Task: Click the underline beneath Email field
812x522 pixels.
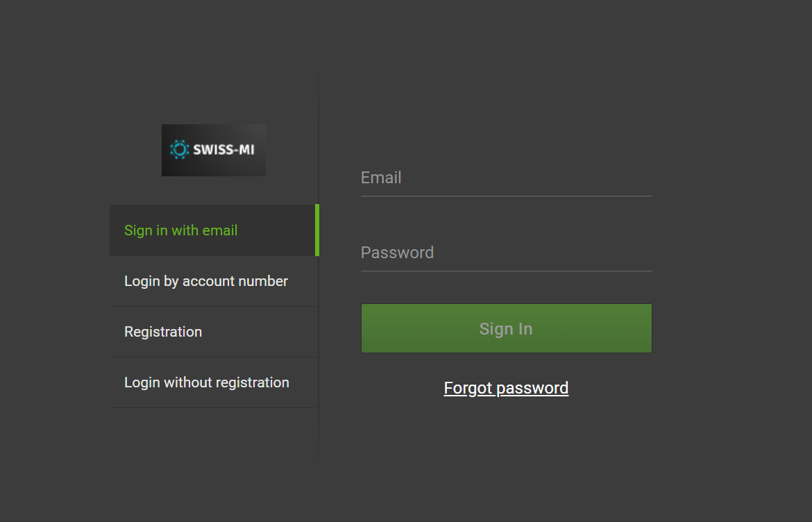Action: (x=507, y=196)
